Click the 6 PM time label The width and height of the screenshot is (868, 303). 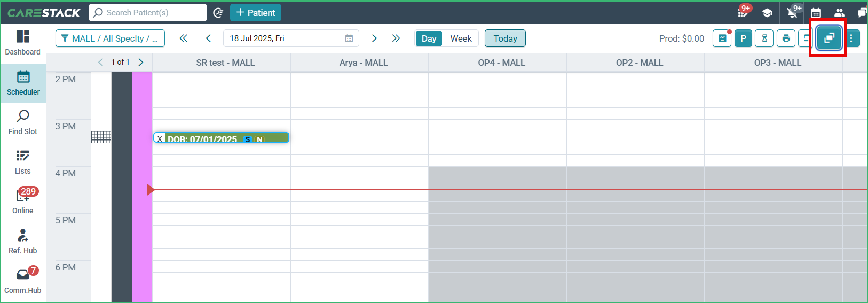coord(66,267)
